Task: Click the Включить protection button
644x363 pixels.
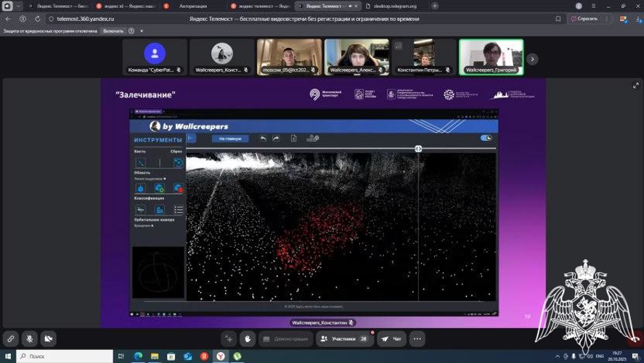Action: (113, 30)
